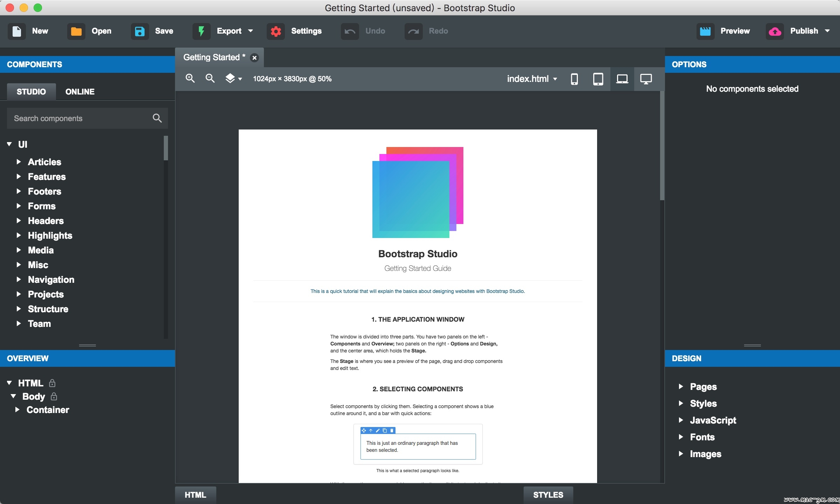This screenshot has width=840, height=504.
Task: Open the index.html page dropdown
Action: tap(532, 79)
